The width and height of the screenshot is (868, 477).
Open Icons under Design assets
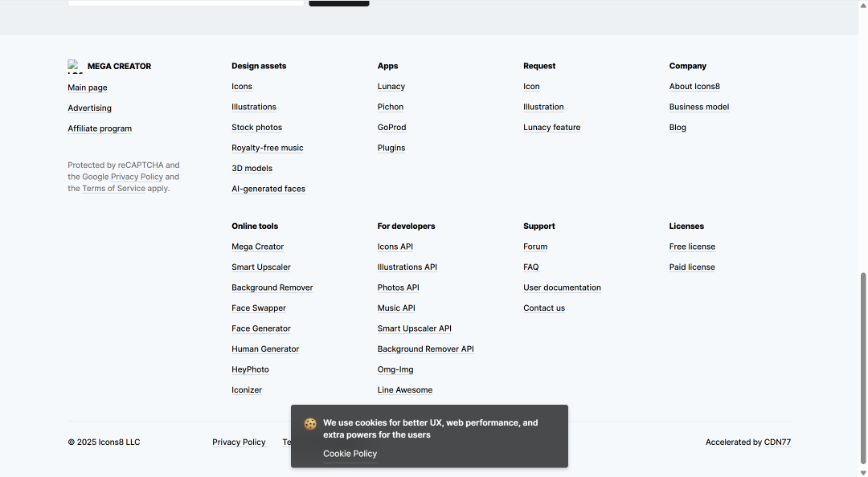click(x=242, y=86)
